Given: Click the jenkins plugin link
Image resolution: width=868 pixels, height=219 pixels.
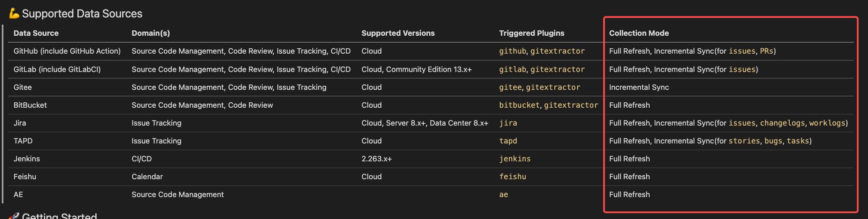Looking at the screenshot, I should click(515, 159).
